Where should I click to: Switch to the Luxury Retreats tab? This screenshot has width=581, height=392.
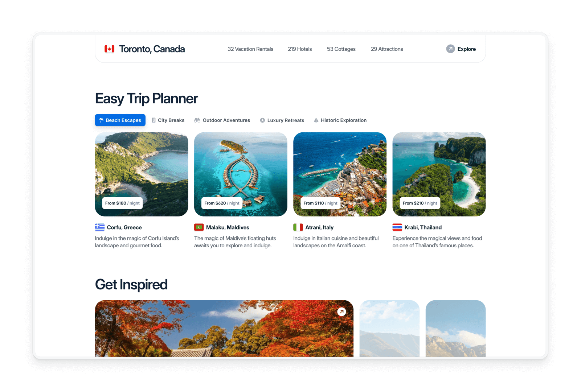pos(282,120)
